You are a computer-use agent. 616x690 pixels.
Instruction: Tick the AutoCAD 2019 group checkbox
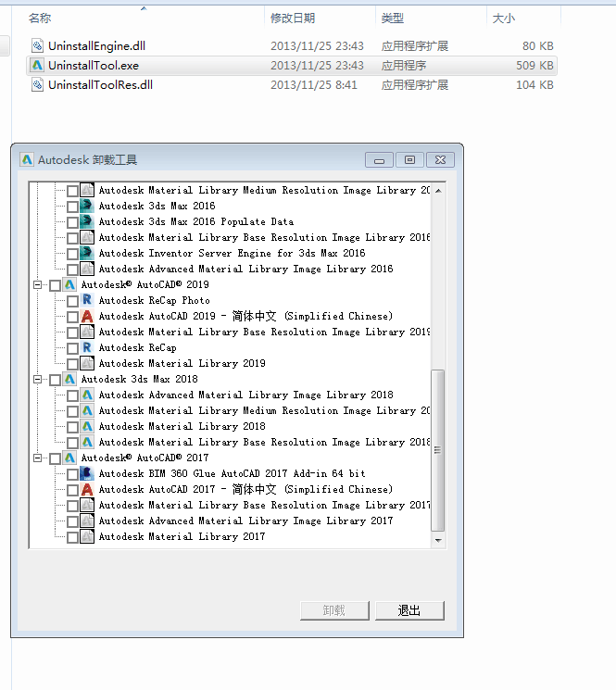(x=55, y=285)
